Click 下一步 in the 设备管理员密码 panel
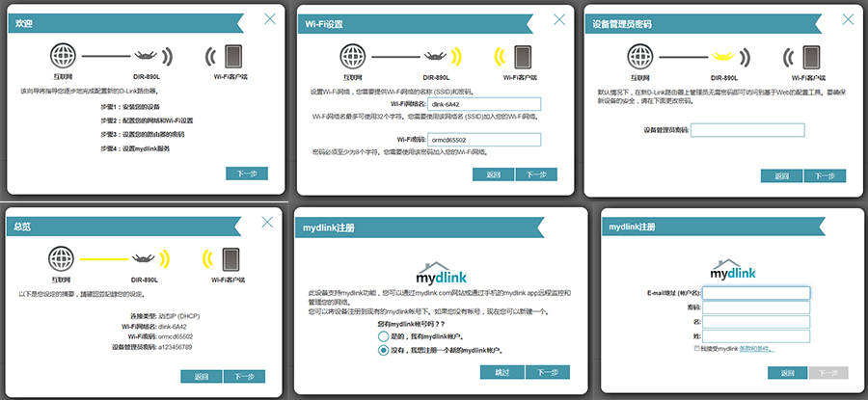The image size is (868, 400). 824,175
